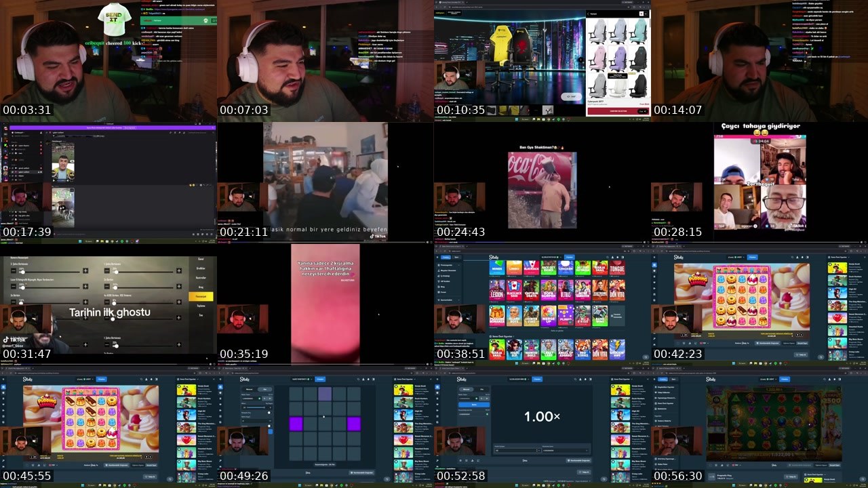The width and height of the screenshot is (868, 488).
Task: Click the caption "Tarihin ilk ghostu"
Action: tap(110, 312)
